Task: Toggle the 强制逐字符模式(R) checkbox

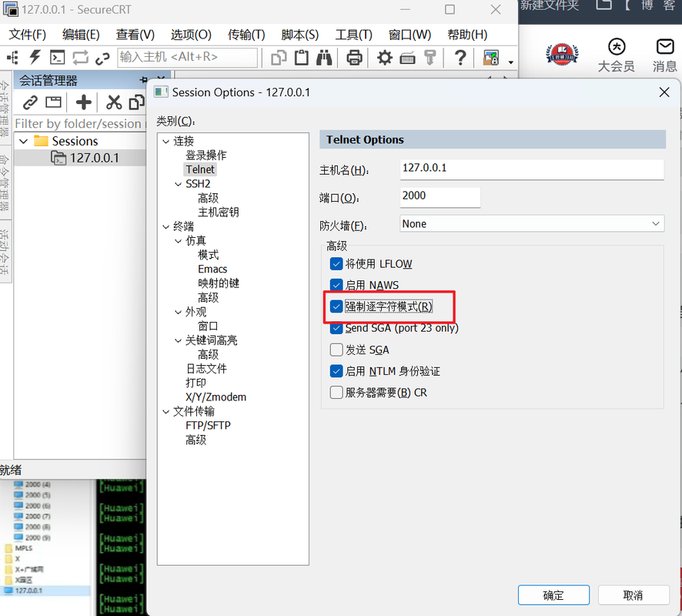Action: [x=336, y=306]
